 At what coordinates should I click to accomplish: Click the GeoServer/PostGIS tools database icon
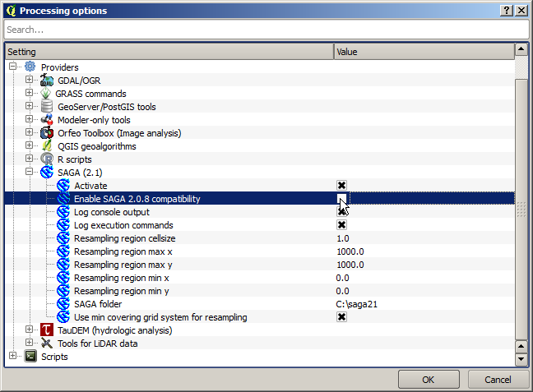47,107
